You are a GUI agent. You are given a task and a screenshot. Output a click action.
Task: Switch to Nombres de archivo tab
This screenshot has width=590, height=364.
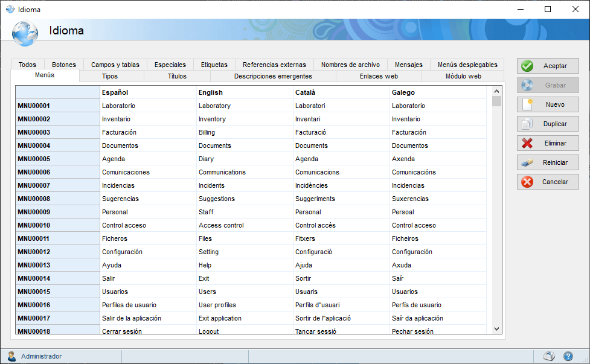coord(350,65)
